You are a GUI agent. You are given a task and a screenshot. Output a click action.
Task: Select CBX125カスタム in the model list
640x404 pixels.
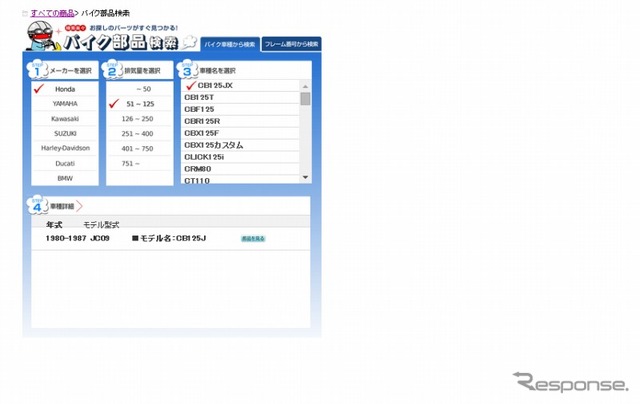[x=240, y=145]
